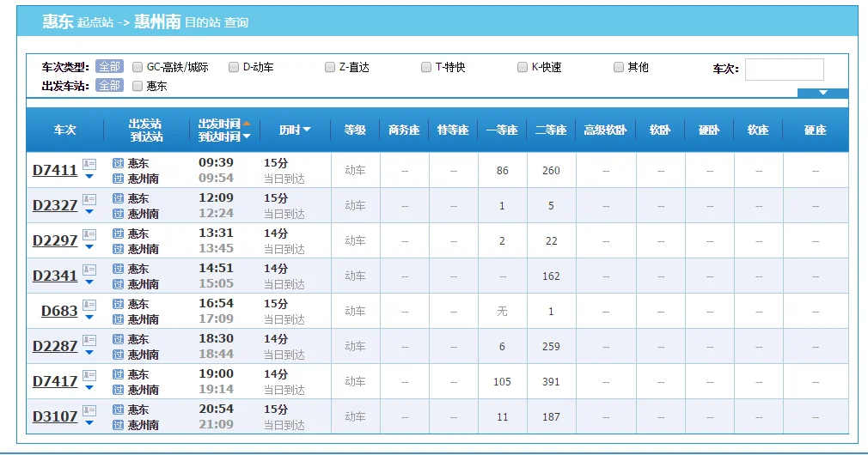Open train D7411 link
Screen dimensions: 868x455
pos(55,170)
